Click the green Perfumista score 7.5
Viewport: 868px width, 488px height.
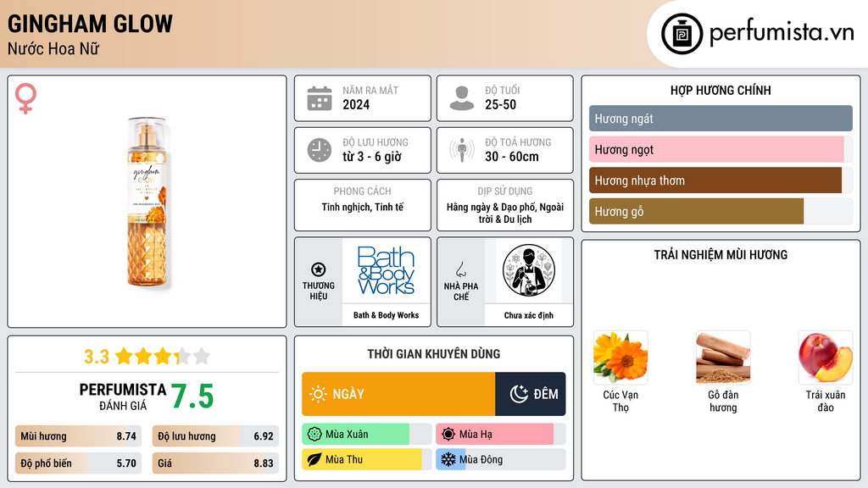tap(192, 396)
